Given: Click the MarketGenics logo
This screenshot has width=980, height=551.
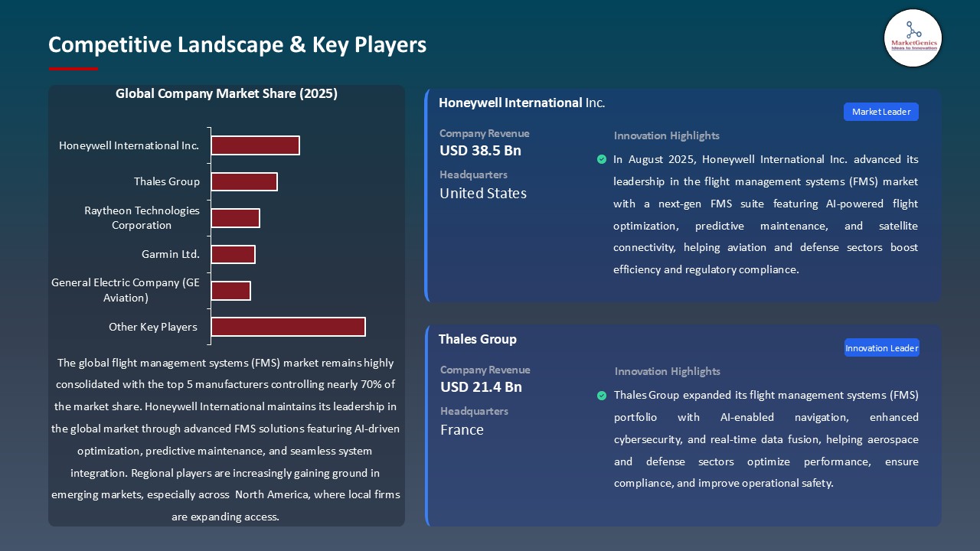Looking at the screenshot, I should coord(913,38).
